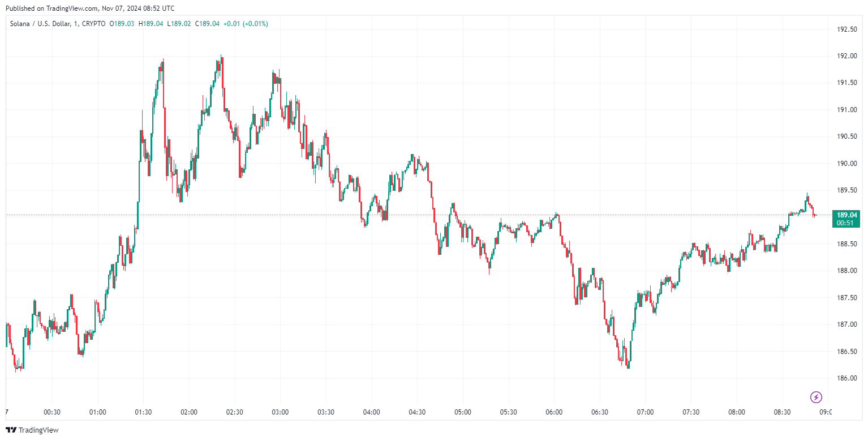This screenshot has height=440, width=868.
Task: Click the 04:00 time axis label
Action: 372,412
